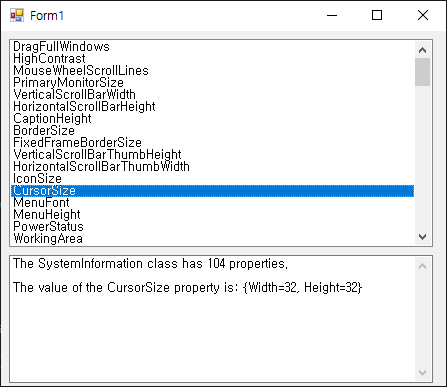Close the Form1 window
The height and width of the screenshot is (387, 447).
point(423,15)
